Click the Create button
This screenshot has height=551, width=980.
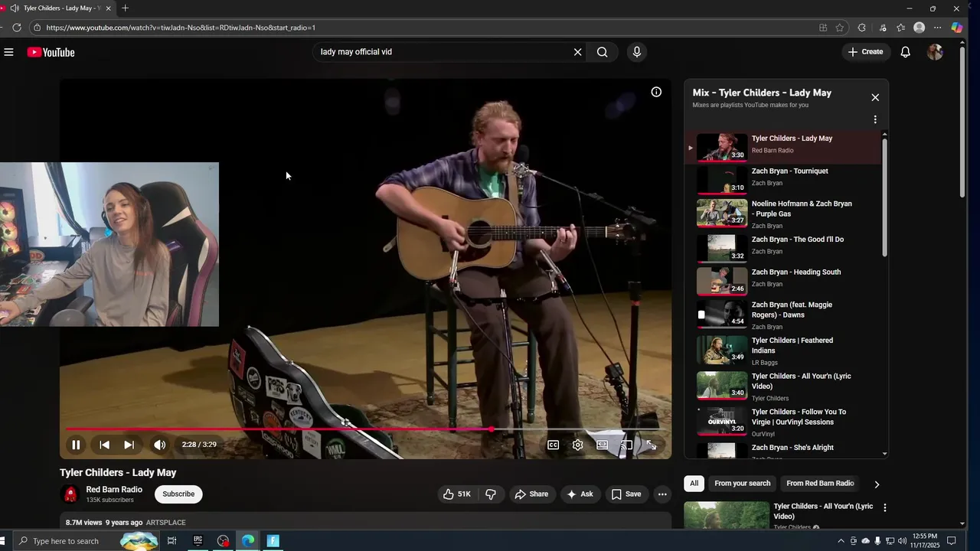coord(865,52)
